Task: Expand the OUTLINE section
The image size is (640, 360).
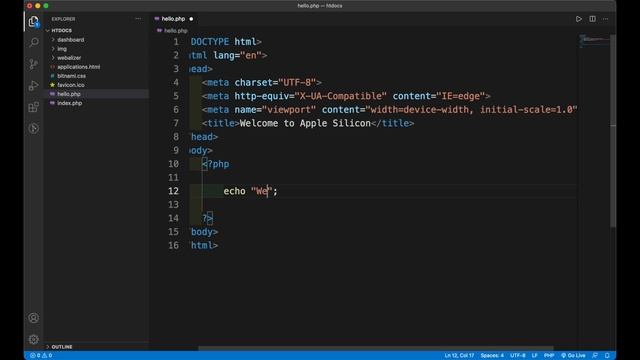Action: 61,347
